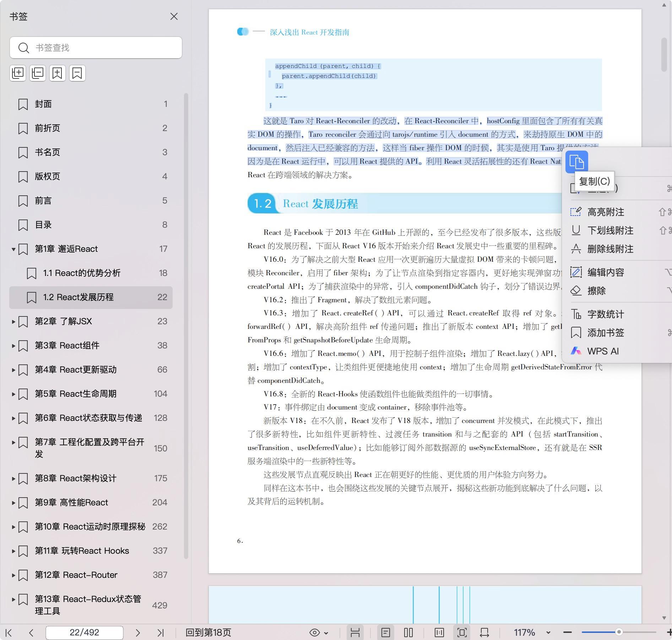Viewport: 672px width, 640px height.
Task: Toggle single page view mode
Action: tap(386, 633)
